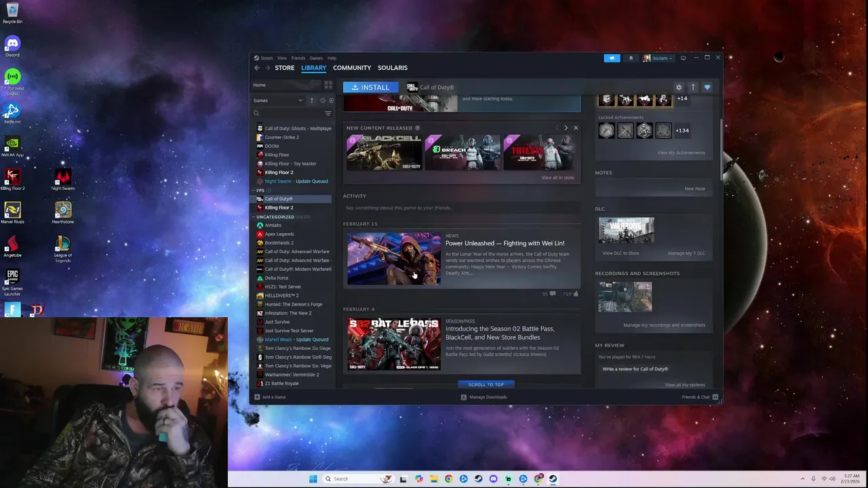Click View DLC in Store link
The width and height of the screenshot is (868, 488).
pos(620,253)
